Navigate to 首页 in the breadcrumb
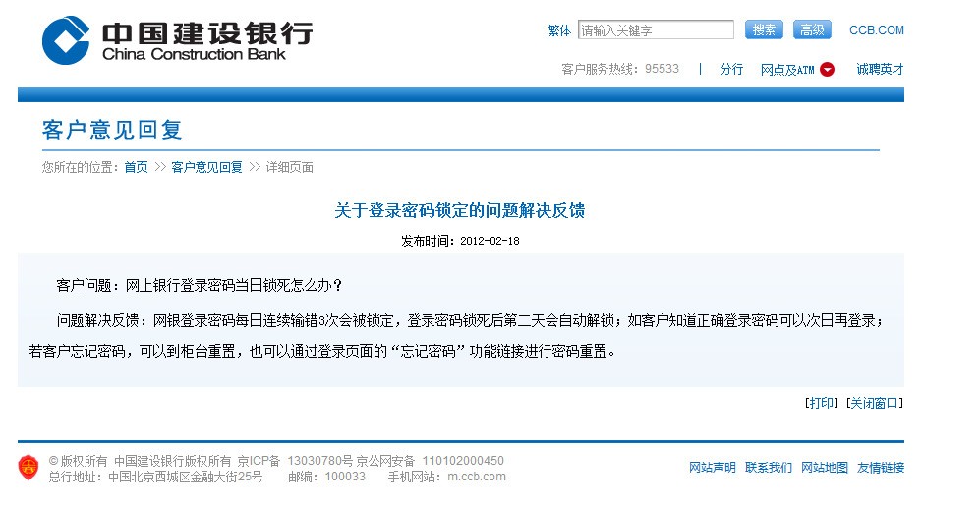This screenshot has width=980, height=507. (x=136, y=167)
